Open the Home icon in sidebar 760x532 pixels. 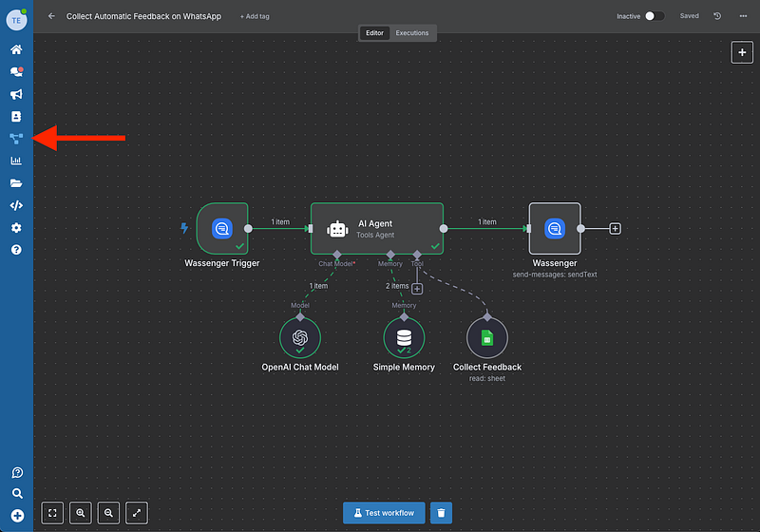(16, 49)
